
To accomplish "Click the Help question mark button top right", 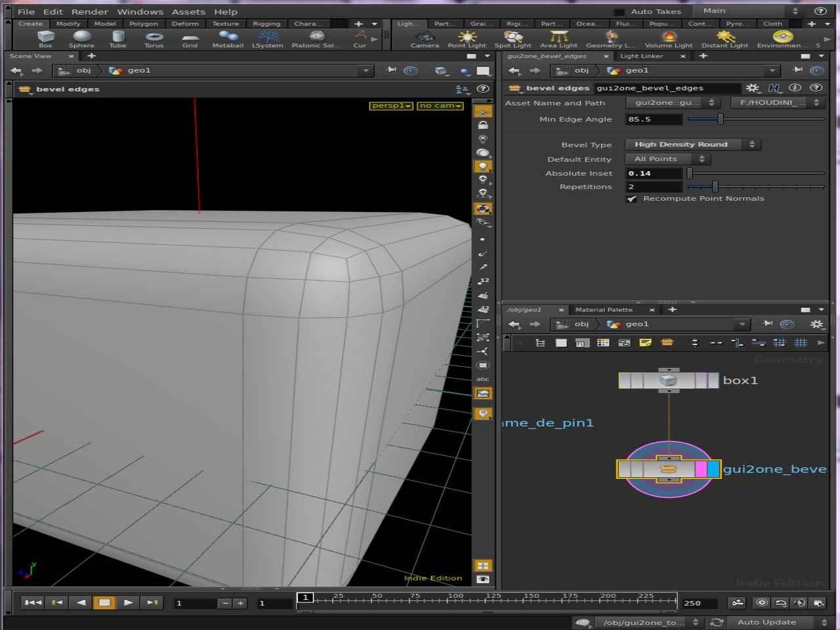I will (x=820, y=11).
